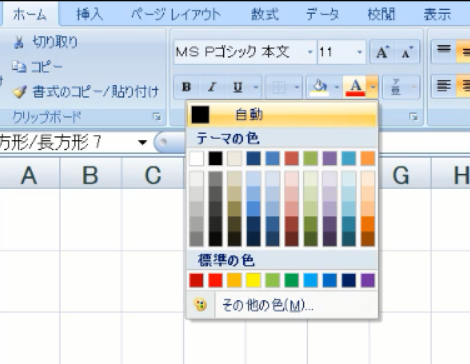Select the tan theme color swatch
Screen dimensions: 470x364
(234, 158)
